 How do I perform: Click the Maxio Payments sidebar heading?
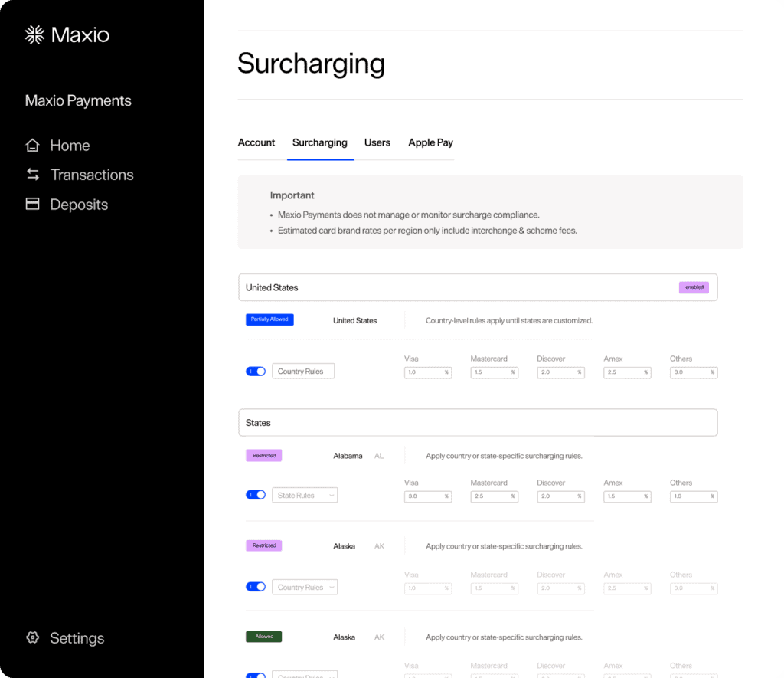pos(78,100)
